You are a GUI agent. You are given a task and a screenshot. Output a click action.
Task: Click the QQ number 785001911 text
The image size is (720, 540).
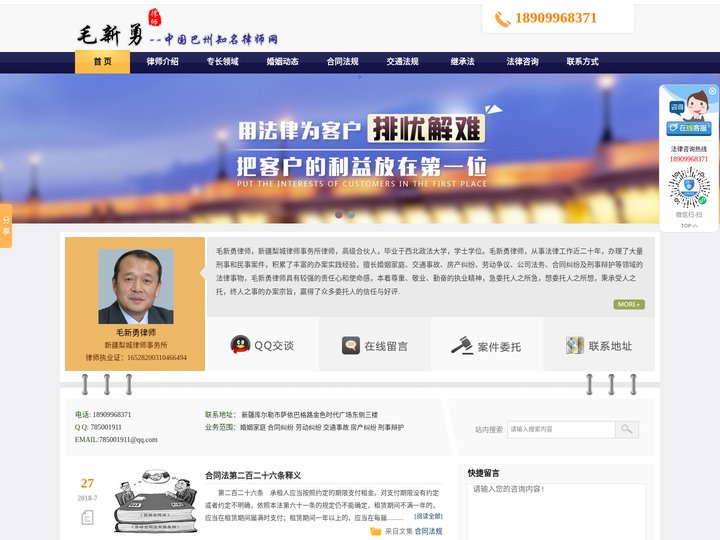point(106,427)
